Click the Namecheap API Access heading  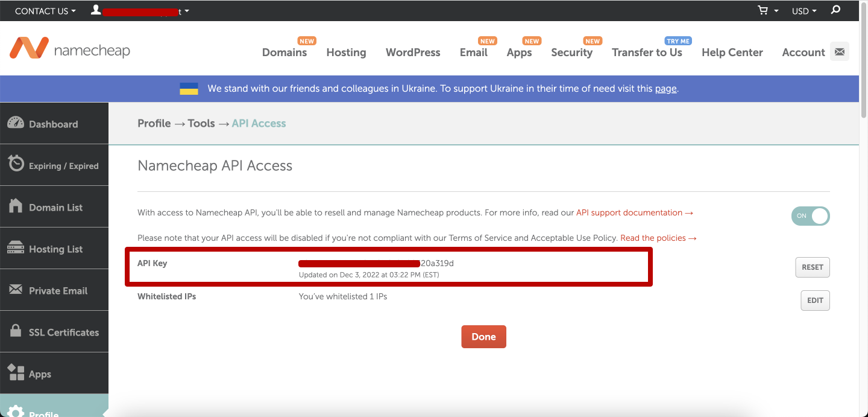215,166
